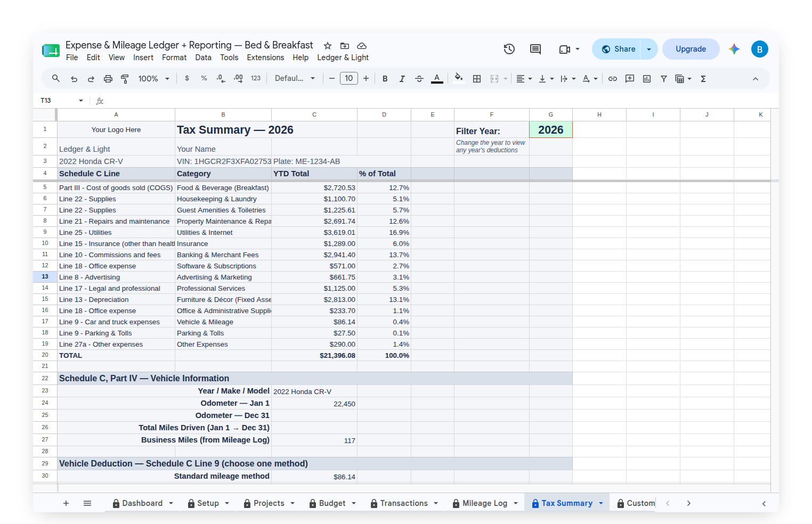The height and width of the screenshot is (524, 812).
Task: Open the Gemini assistant sparkle
Action: pyautogui.click(x=734, y=49)
